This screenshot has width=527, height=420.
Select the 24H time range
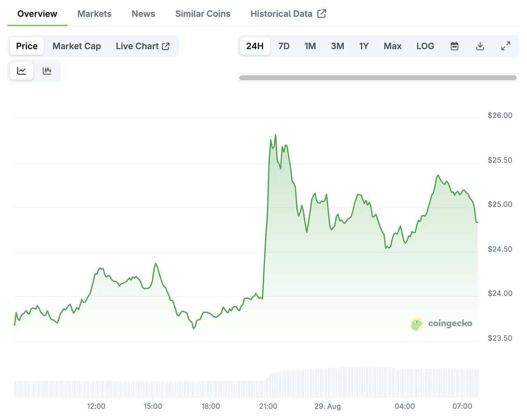tap(254, 46)
